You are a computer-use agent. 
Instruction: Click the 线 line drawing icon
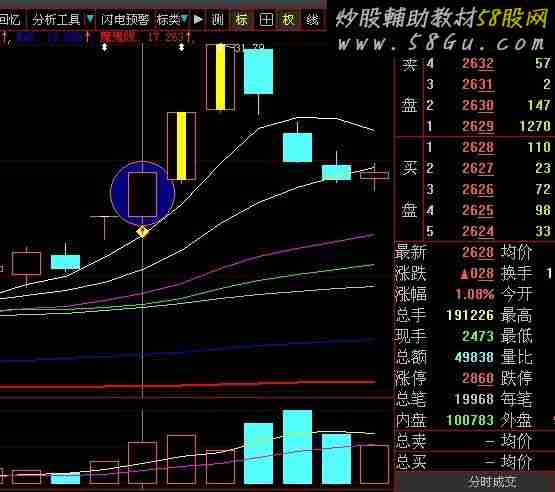(312, 19)
